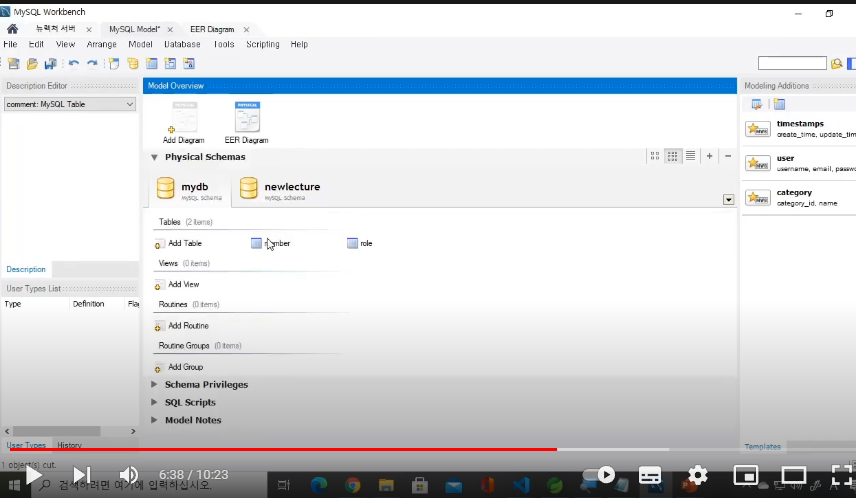Mute the video volume

tap(129, 475)
